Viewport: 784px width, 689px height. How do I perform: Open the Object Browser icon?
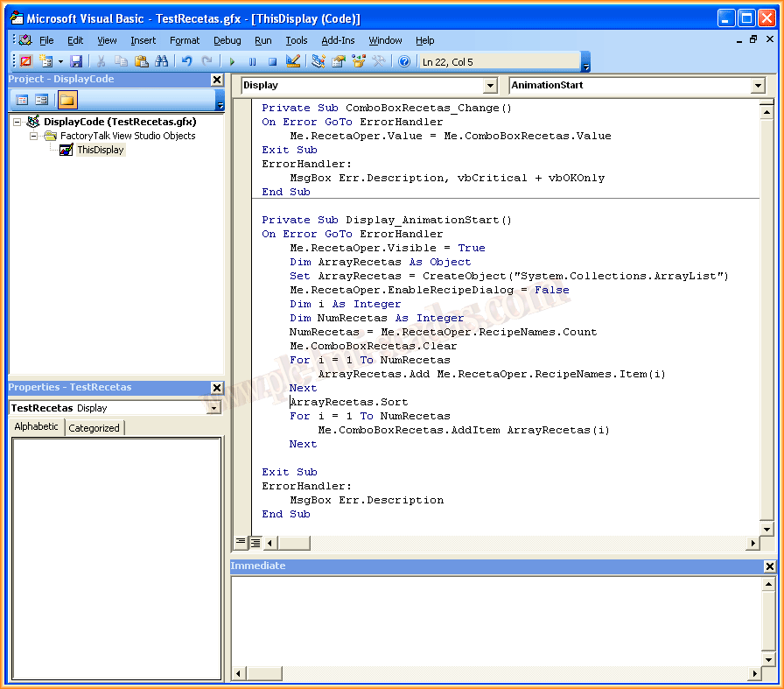[x=359, y=61]
